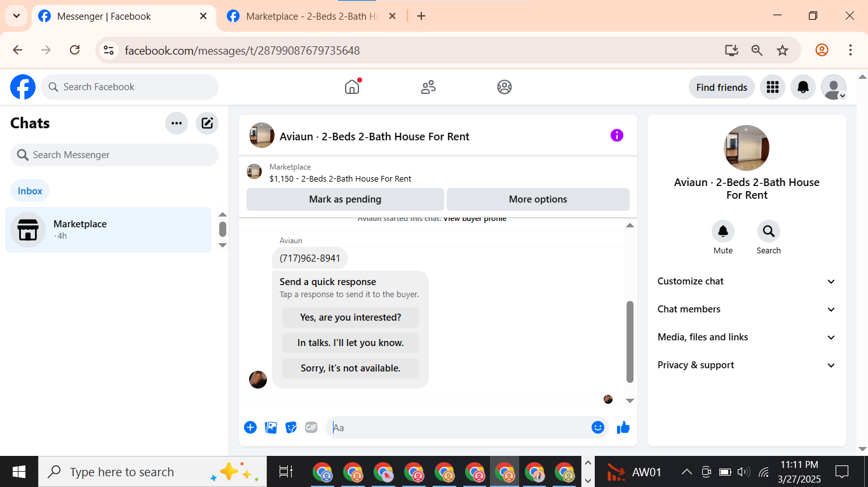This screenshot has width=868, height=487.
Task: Reload the page in Chrome
Action: pyautogui.click(x=74, y=50)
